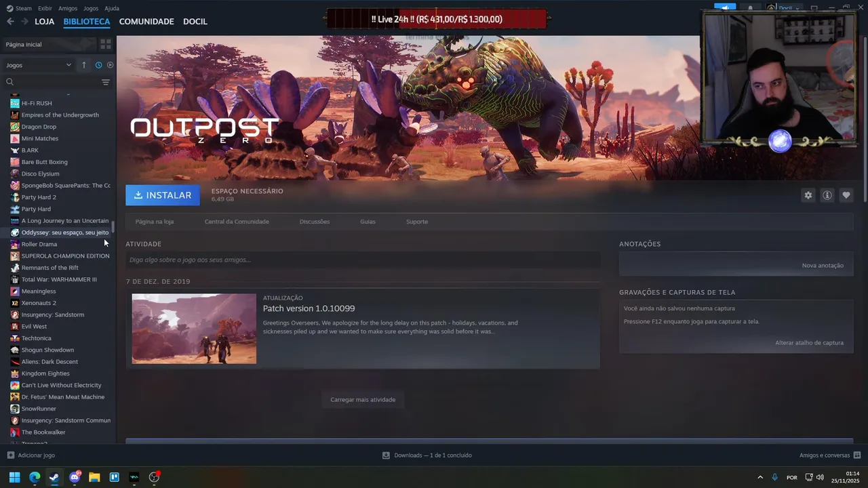Open Patch version 1.0.10099 title
The height and width of the screenshot is (488, 868).
(309, 308)
